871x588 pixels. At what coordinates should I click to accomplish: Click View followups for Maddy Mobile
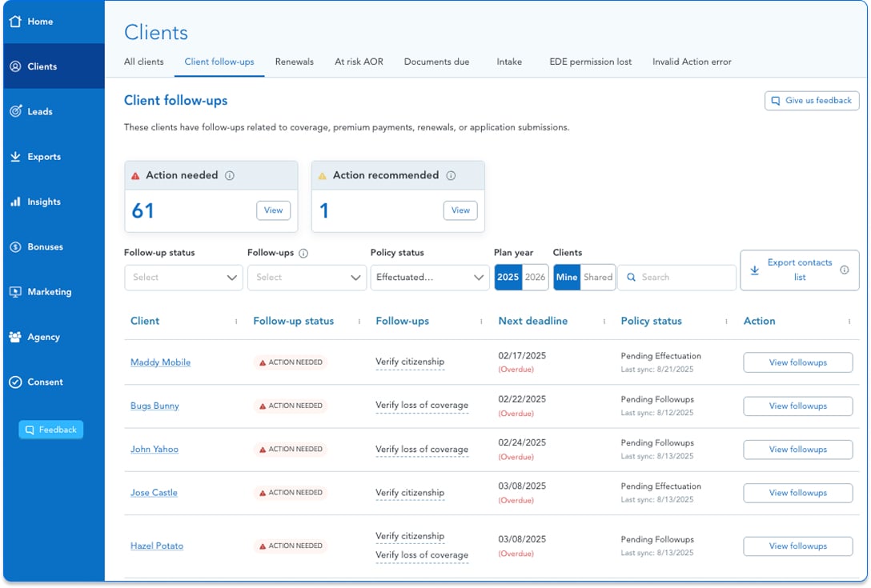[797, 362]
